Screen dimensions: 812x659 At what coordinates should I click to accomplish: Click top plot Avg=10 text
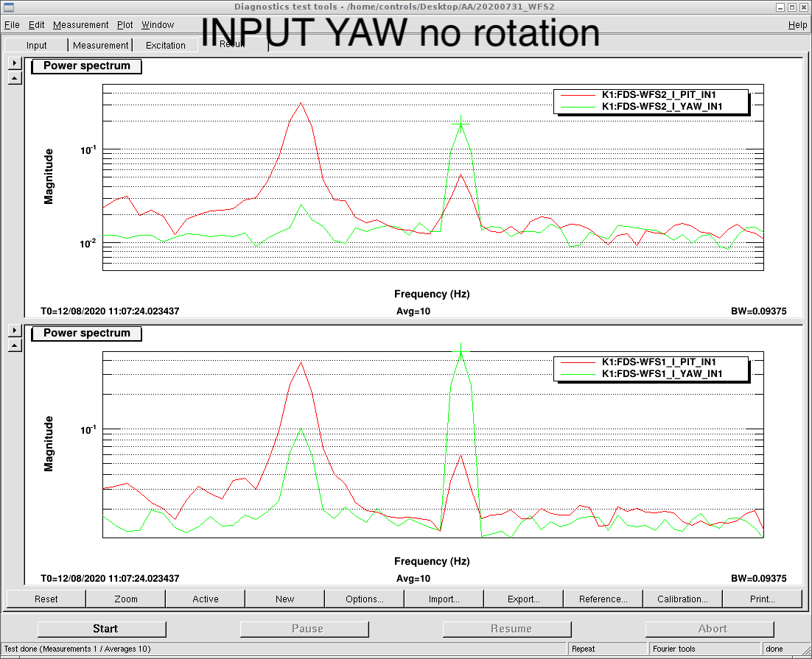coord(413,311)
